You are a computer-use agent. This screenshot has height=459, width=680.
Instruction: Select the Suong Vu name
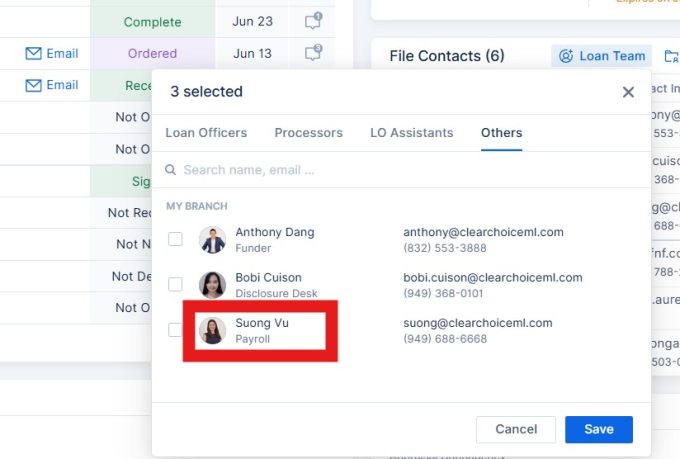click(x=262, y=323)
